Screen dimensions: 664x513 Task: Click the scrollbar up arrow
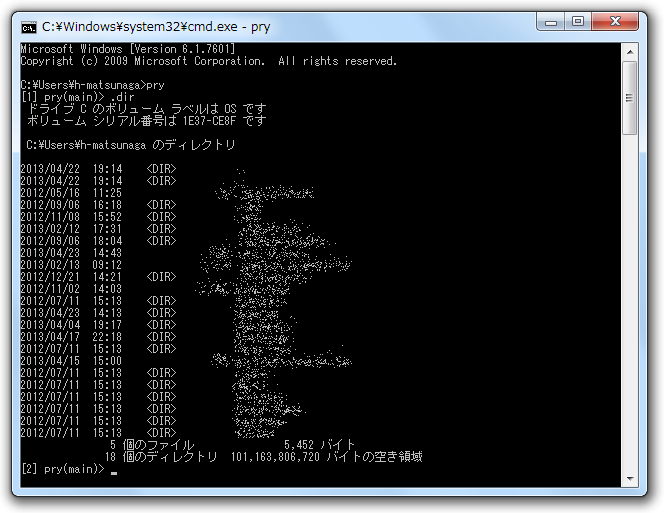point(630,49)
